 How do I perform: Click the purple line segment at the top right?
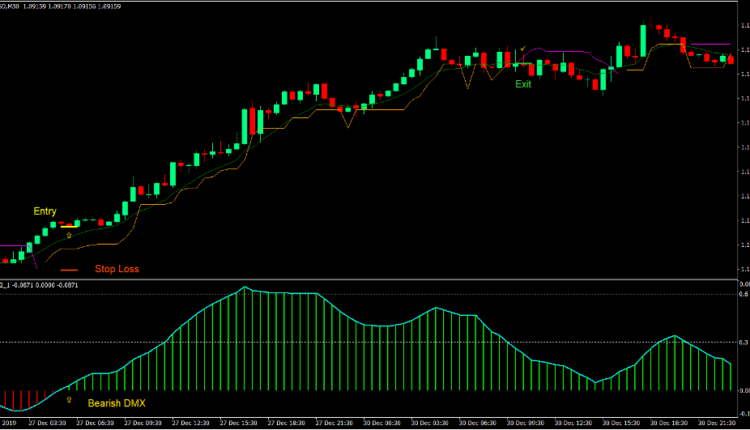(x=709, y=44)
